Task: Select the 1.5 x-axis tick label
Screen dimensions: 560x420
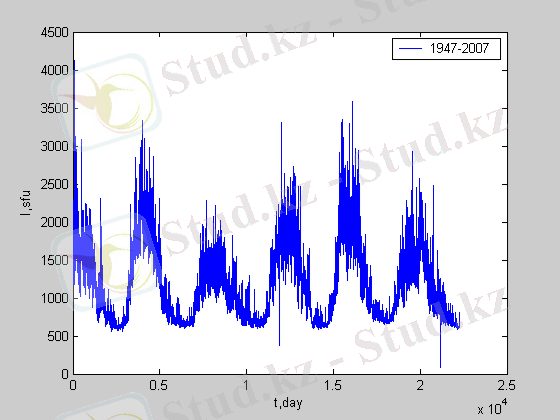Action: click(333, 385)
